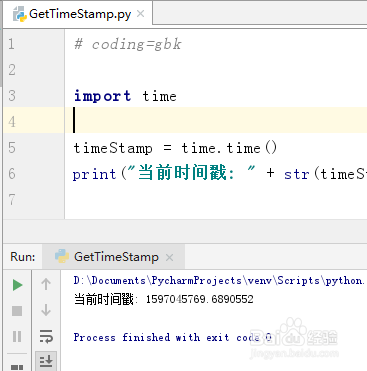367x371 pixels.
Task: Place cursor on '# coding=gbk' comment
Action: point(128,44)
